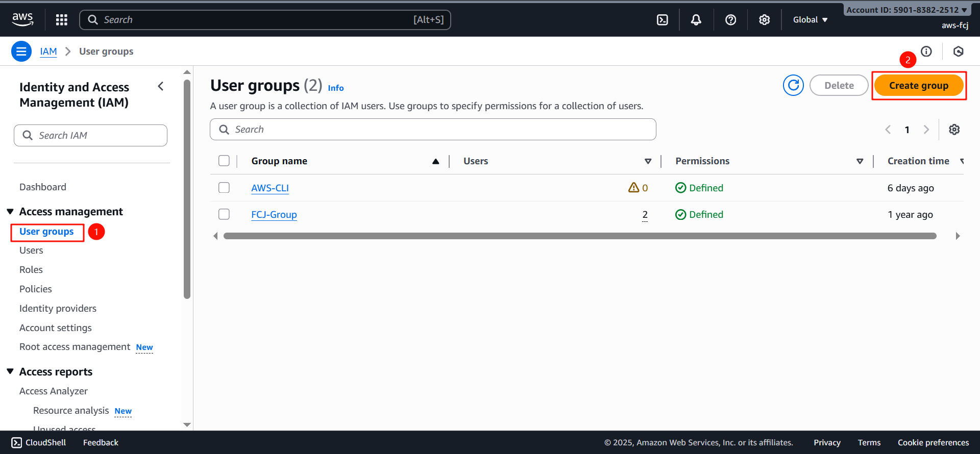This screenshot has height=454, width=980.
Task: Go to the previous page of results
Action: [888, 130]
